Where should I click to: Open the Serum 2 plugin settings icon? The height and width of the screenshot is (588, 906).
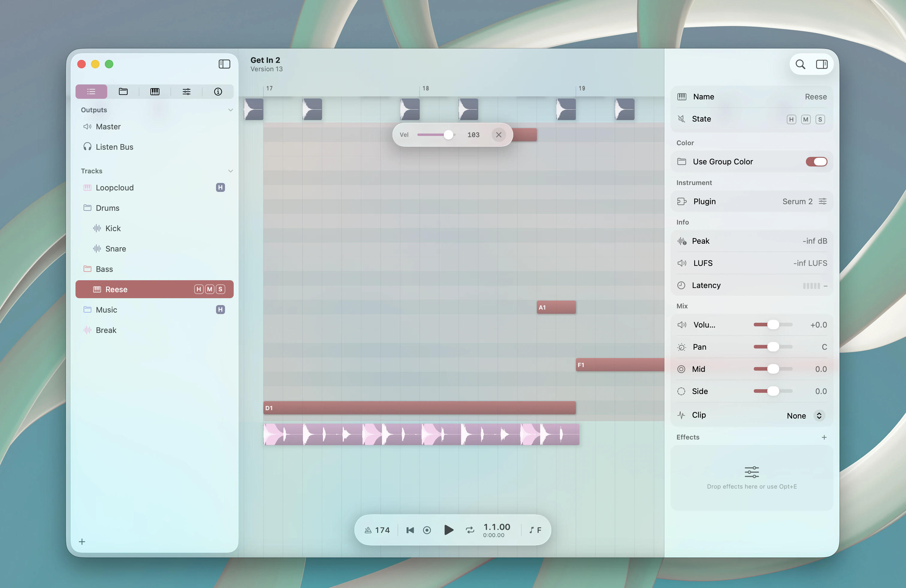pos(822,201)
